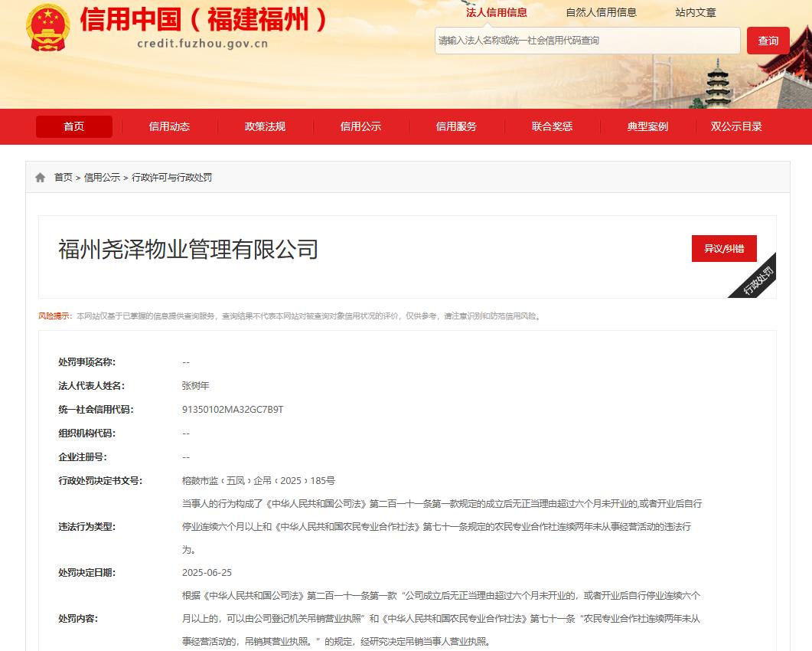Open the 联合奖惩 menu item

coord(552,126)
